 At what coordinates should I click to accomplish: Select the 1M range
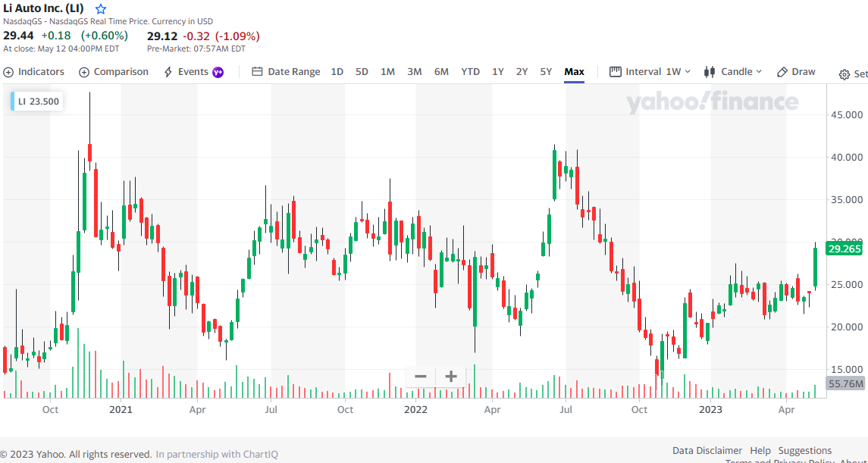click(387, 72)
